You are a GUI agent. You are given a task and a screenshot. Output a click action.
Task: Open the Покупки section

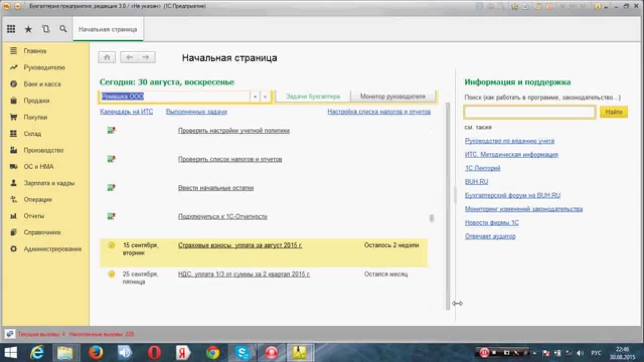click(35, 117)
